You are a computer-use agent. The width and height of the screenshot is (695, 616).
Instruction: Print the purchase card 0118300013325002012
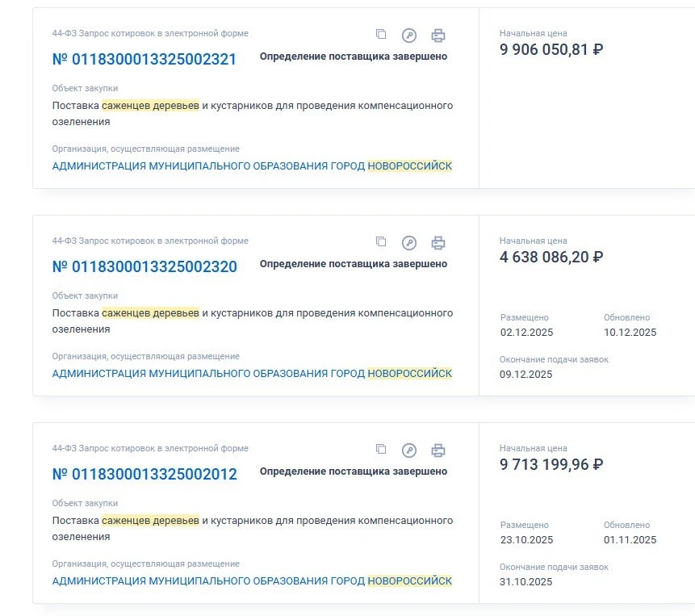point(438,450)
